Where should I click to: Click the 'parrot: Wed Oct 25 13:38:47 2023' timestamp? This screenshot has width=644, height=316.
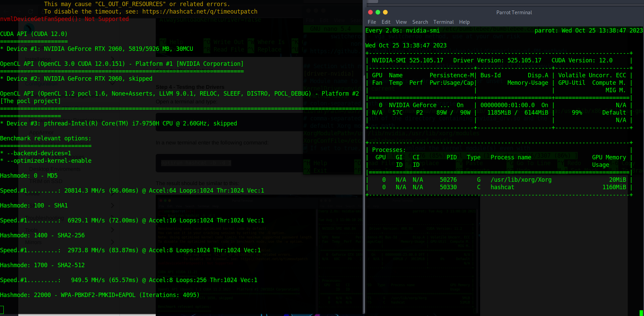click(x=589, y=31)
